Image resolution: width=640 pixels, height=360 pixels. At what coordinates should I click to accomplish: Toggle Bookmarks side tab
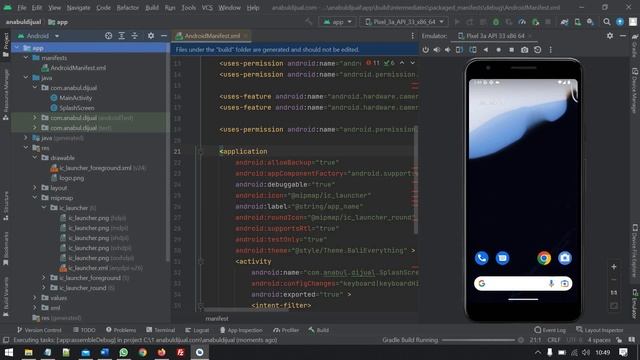coord(6,248)
